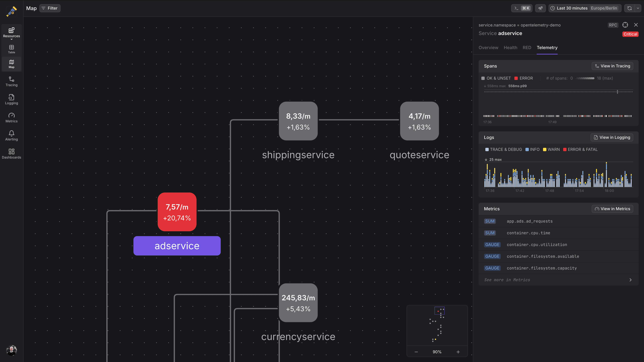
Task: Open the Logging section in sidebar
Action: pos(12,99)
